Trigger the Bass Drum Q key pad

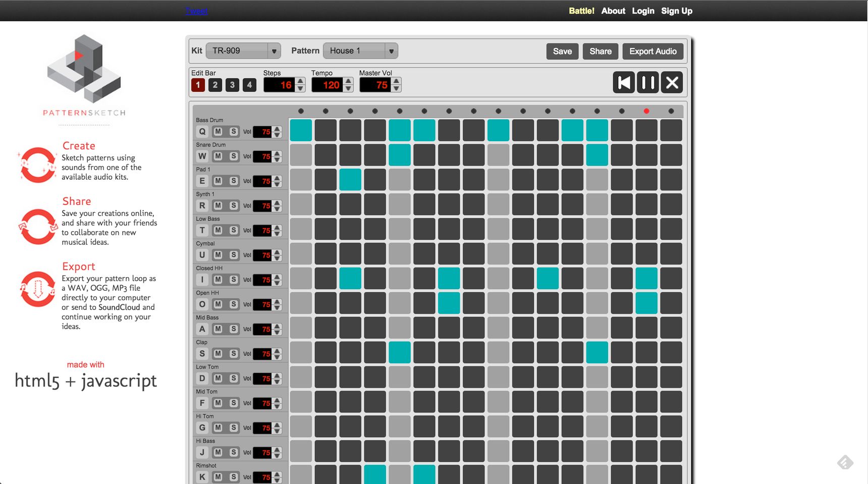click(x=202, y=132)
